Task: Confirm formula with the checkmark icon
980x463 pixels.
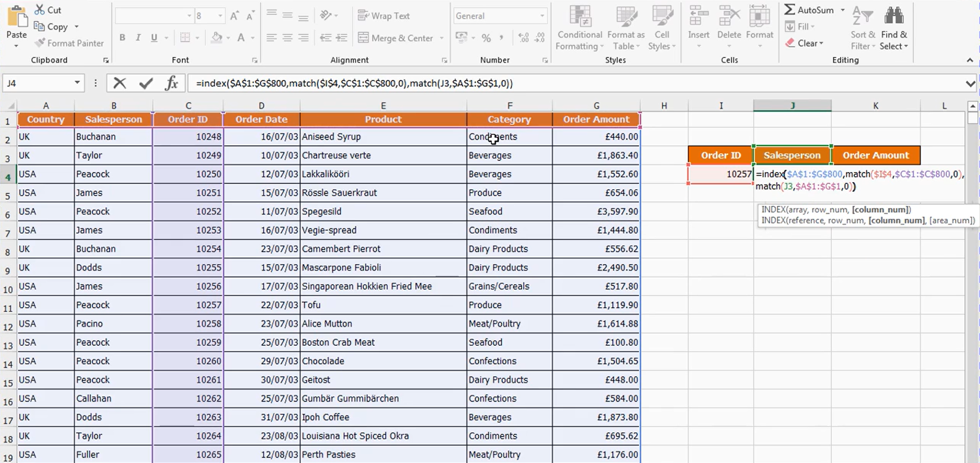Action: [x=146, y=83]
